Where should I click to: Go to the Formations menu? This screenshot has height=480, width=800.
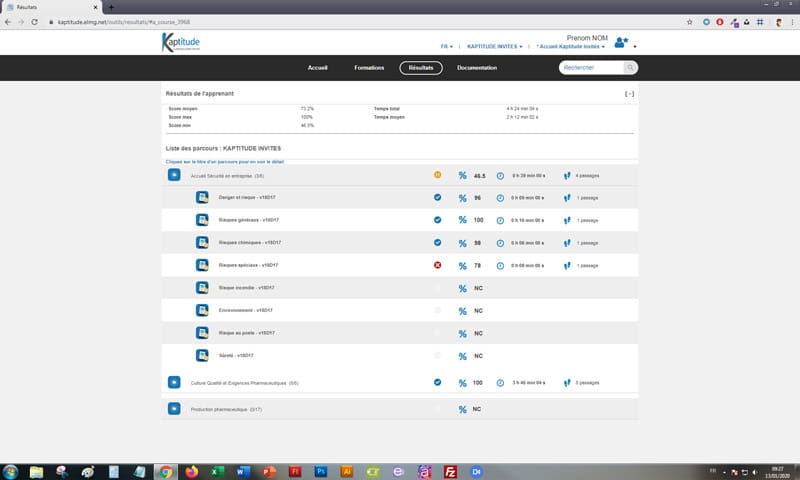tap(368, 67)
